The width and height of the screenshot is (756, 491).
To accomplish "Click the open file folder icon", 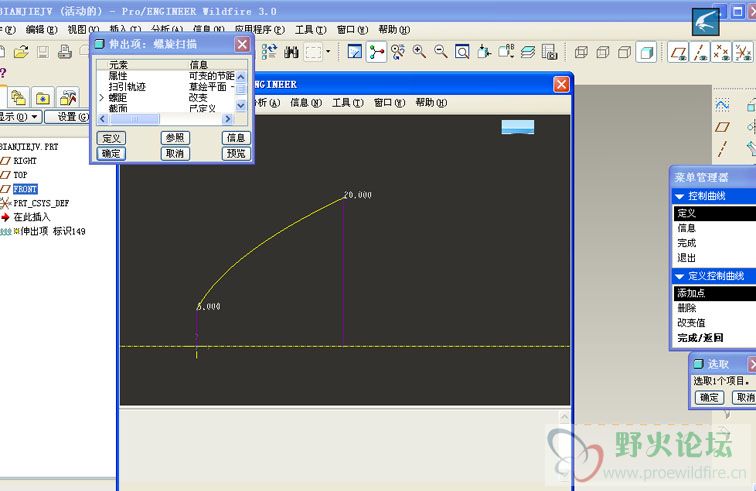I will (x=21, y=52).
